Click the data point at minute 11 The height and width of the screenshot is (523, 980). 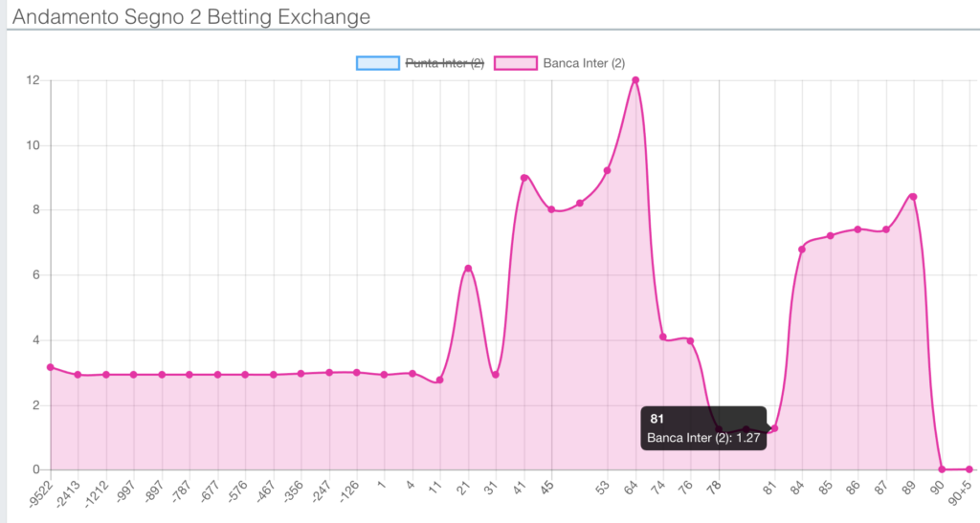[439, 381]
